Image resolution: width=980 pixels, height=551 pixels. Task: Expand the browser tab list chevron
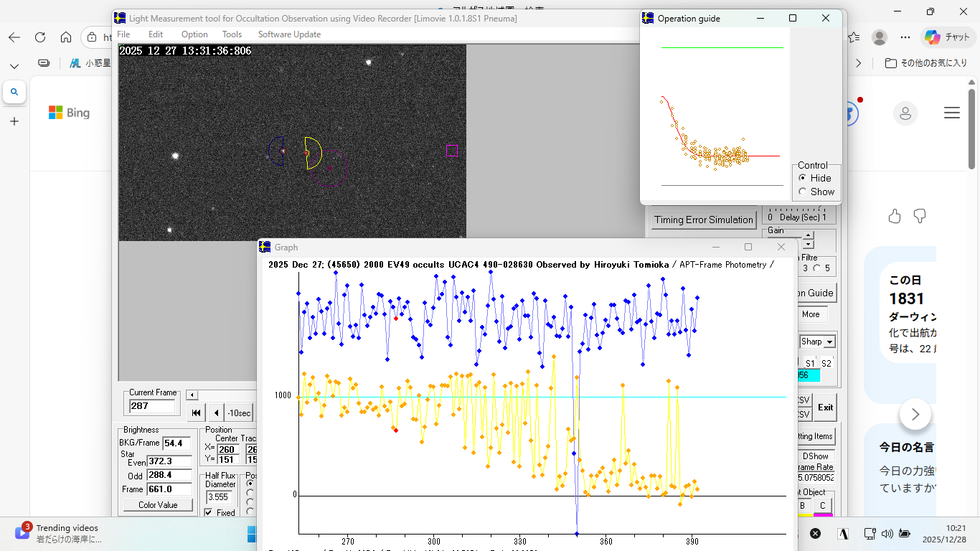click(x=14, y=66)
